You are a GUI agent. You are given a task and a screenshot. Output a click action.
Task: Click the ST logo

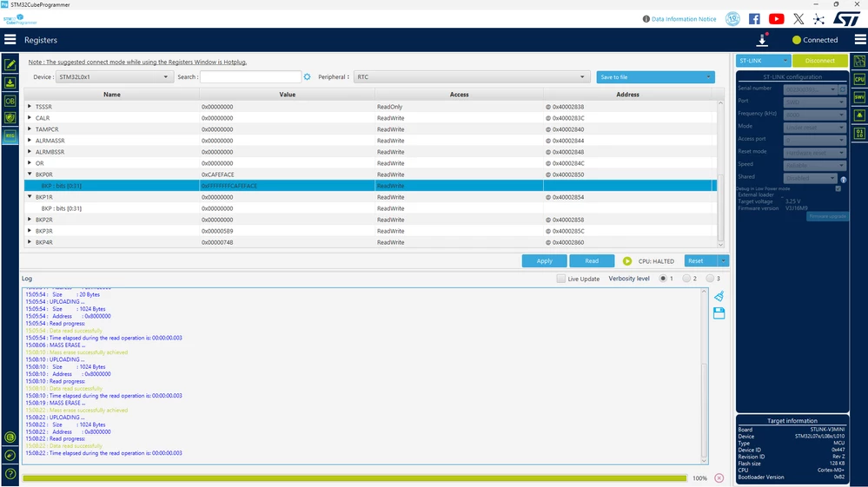point(846,19)
